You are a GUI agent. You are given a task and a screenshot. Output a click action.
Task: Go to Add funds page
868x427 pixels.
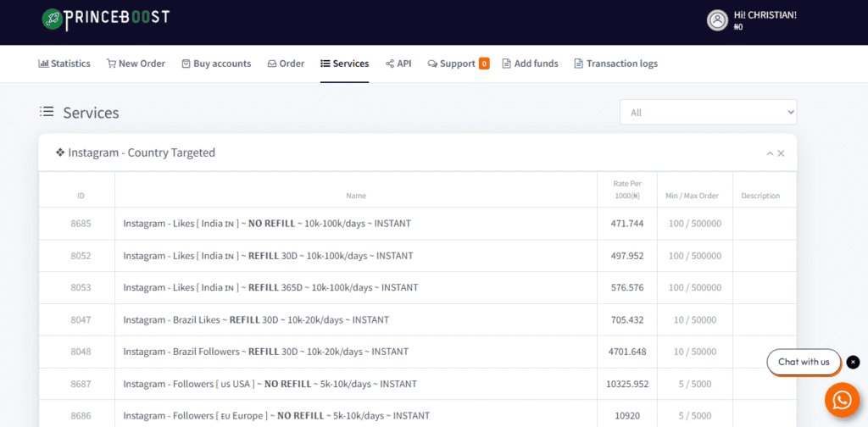530,64
